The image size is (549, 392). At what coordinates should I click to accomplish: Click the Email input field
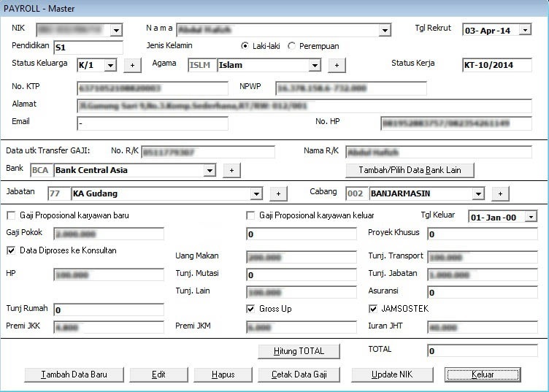pyautogui.click(x=153, y=123)
